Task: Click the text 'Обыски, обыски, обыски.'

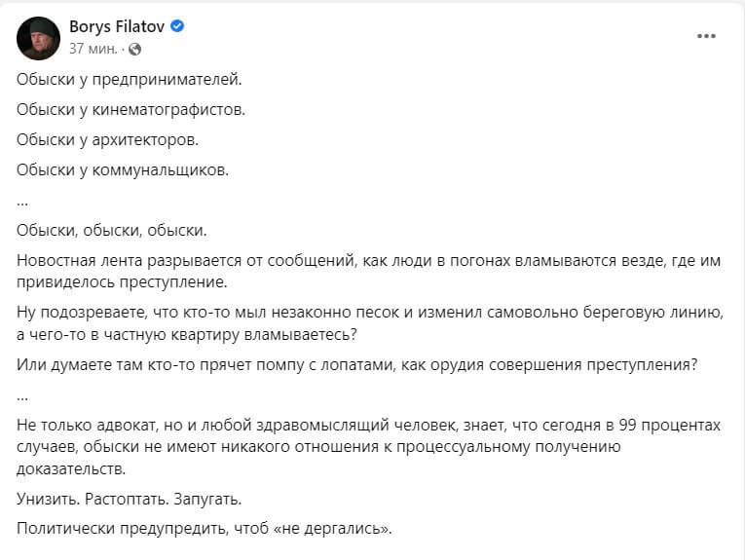Action: 112,231
